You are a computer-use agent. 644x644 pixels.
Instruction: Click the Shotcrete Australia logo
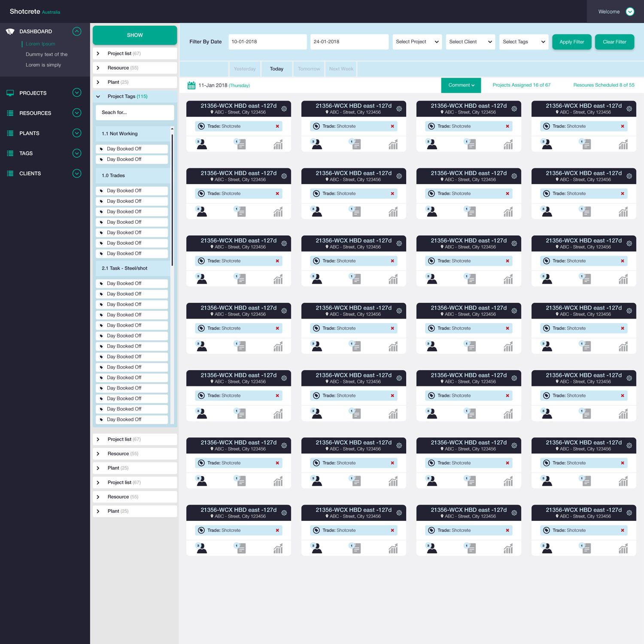(x=35, y=12)
